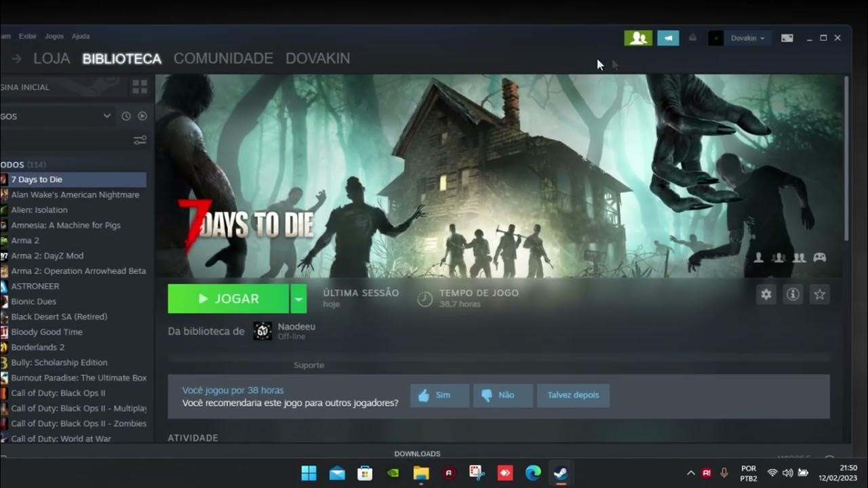868x488 pixels.
Task: Open Mail from the taskbar
Action: [x=337, y=473]
